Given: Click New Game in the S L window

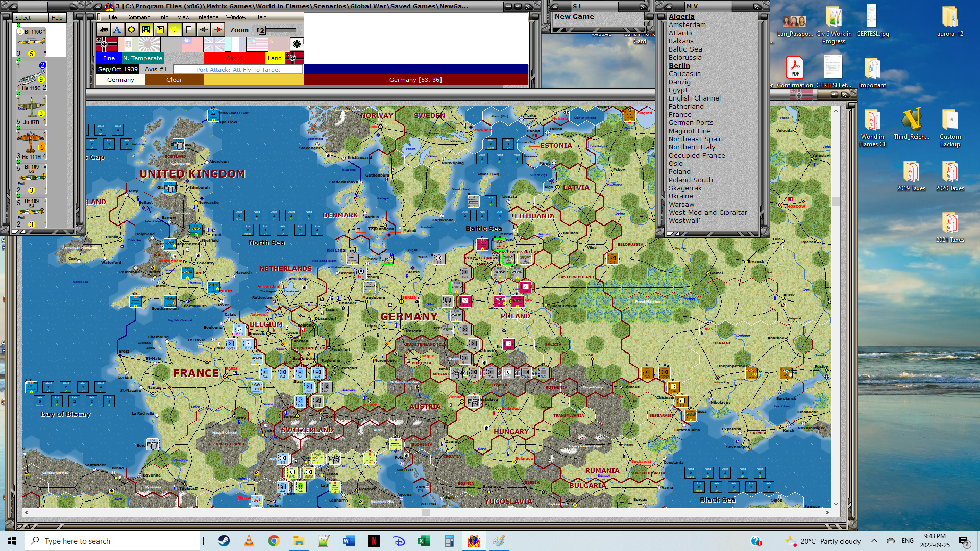Looking at the screenshot, I should pos(574,16).
